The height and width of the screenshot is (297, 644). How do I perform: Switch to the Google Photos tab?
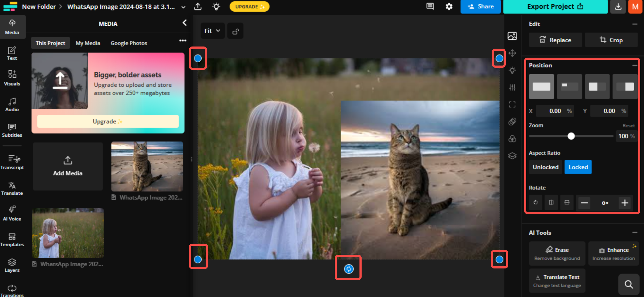coord(129,43)
